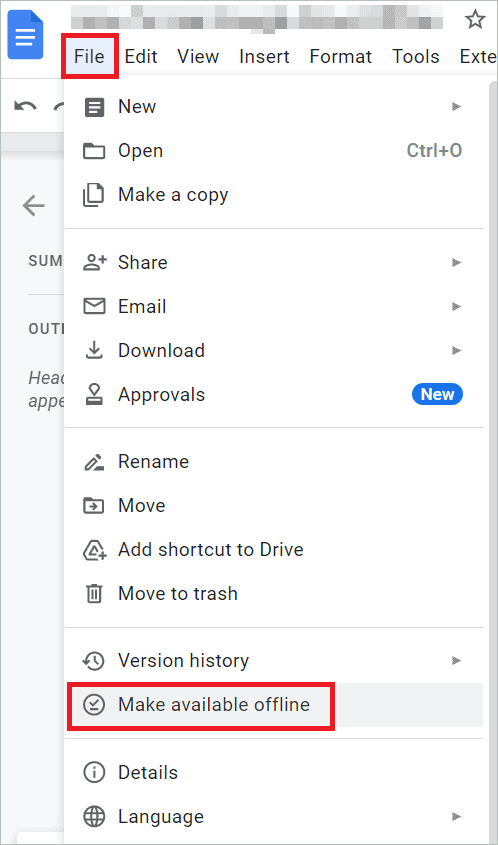Expand the Language submenu arrow
This screenshot has width=498, height=845.
click(x=456, y=817)
